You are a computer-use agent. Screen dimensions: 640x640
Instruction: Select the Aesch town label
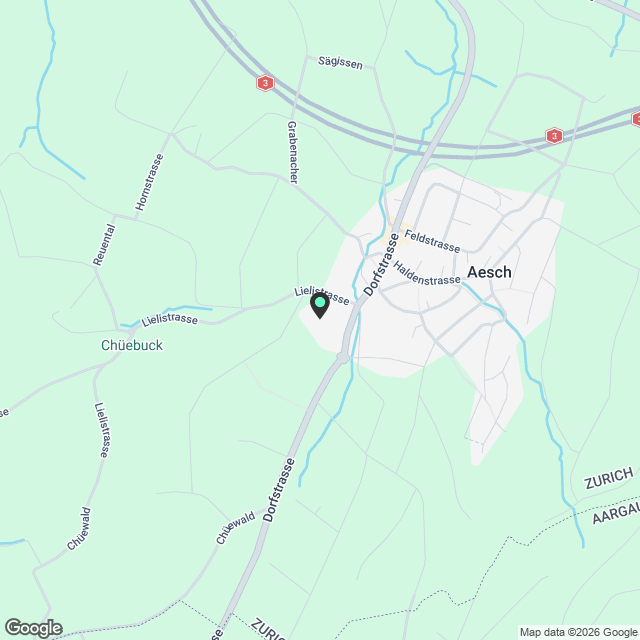click(489, 272)
